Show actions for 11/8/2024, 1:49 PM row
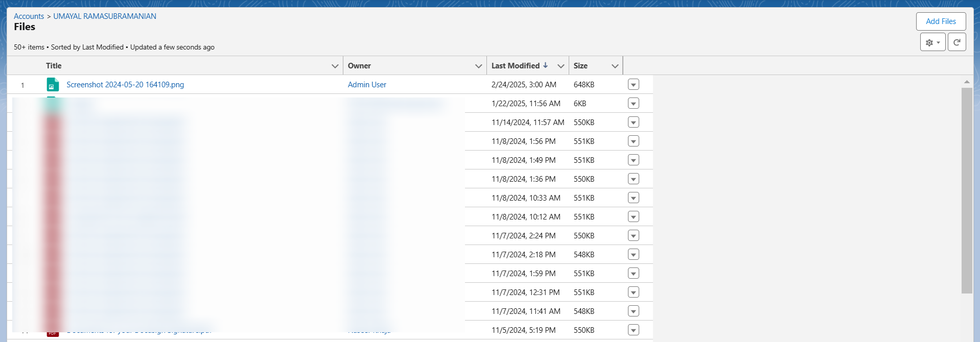This screenshot has height=342, width=980. coord(634,160)
